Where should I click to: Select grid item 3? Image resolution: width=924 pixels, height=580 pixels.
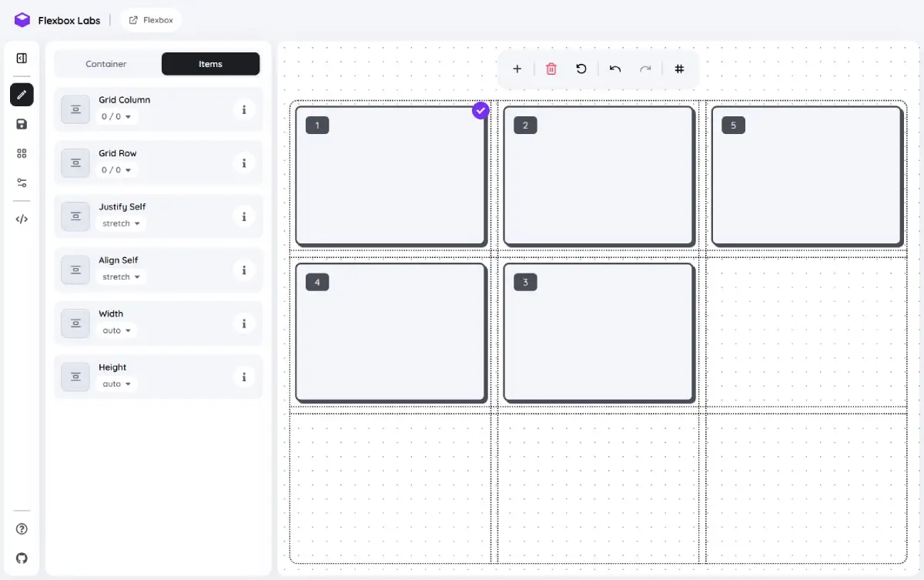599,333
